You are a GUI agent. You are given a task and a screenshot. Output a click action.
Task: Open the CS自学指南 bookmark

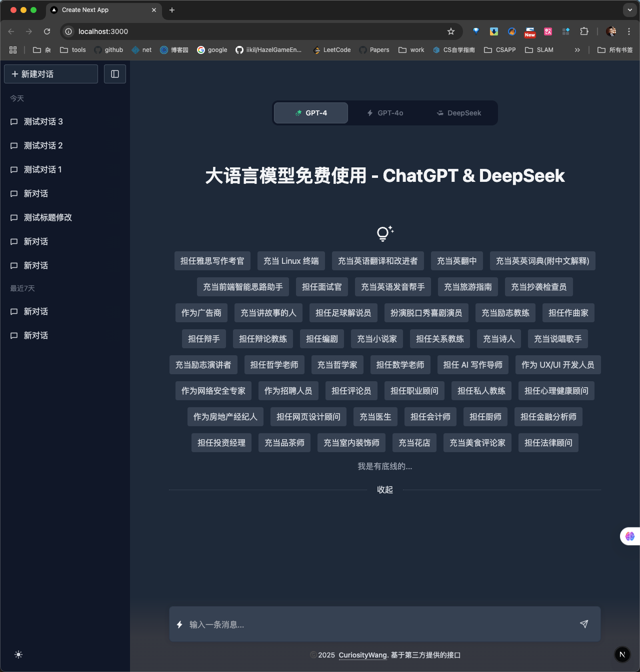[454, 50]
